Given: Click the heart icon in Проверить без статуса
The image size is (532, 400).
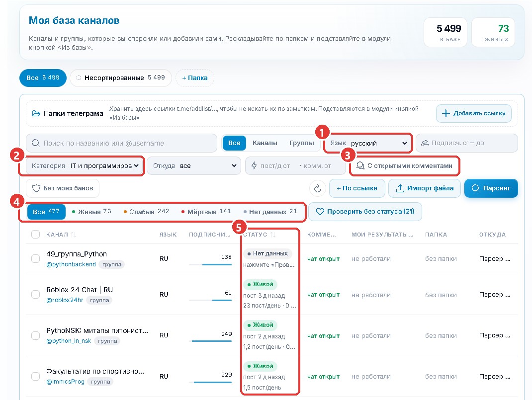Looking at the screenshot, I should [320, 212].
